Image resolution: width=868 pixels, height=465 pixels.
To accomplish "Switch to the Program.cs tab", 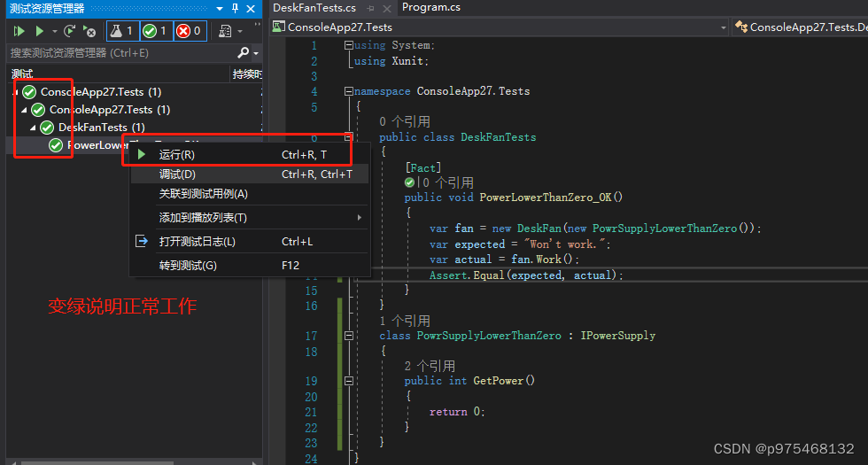I will (431, 7).
